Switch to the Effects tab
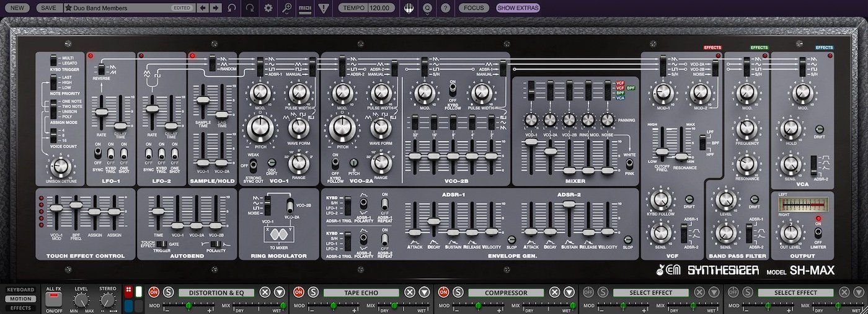The image size is (868, 314). pyautogui.click(x=20, y=308)
